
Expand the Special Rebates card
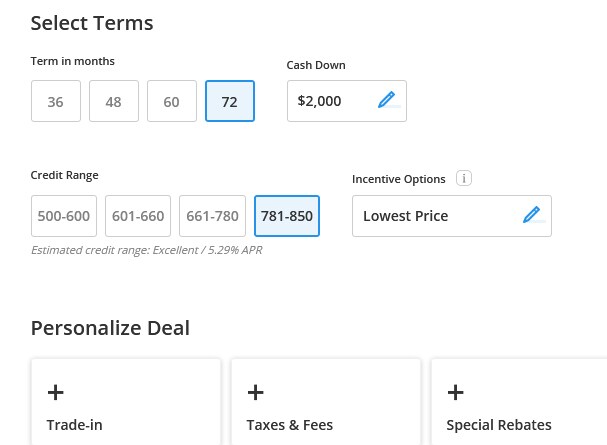coord(519,402)
